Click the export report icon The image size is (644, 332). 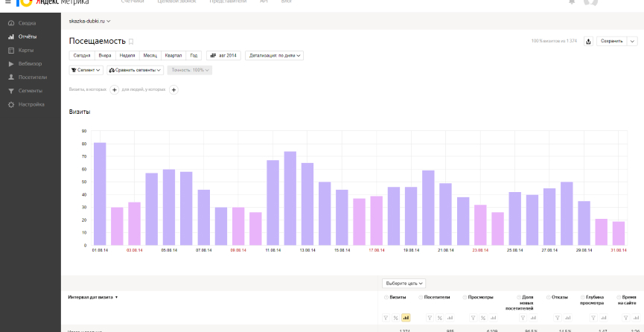point(588,41)
